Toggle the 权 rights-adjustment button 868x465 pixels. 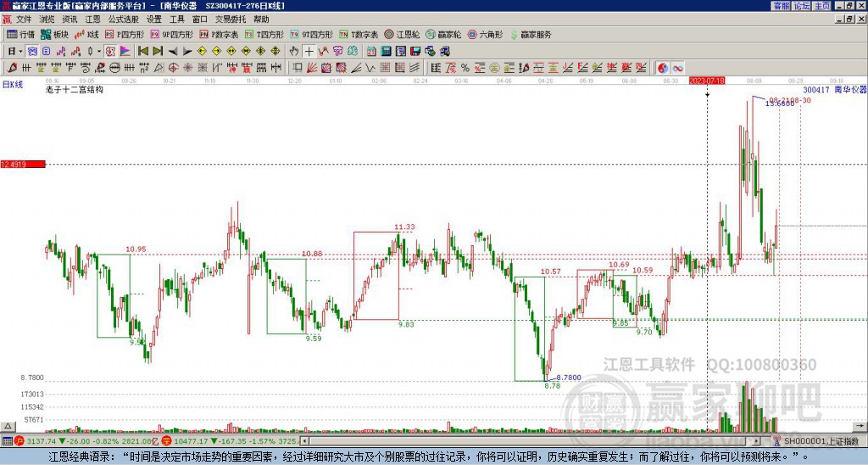point(110,52)
